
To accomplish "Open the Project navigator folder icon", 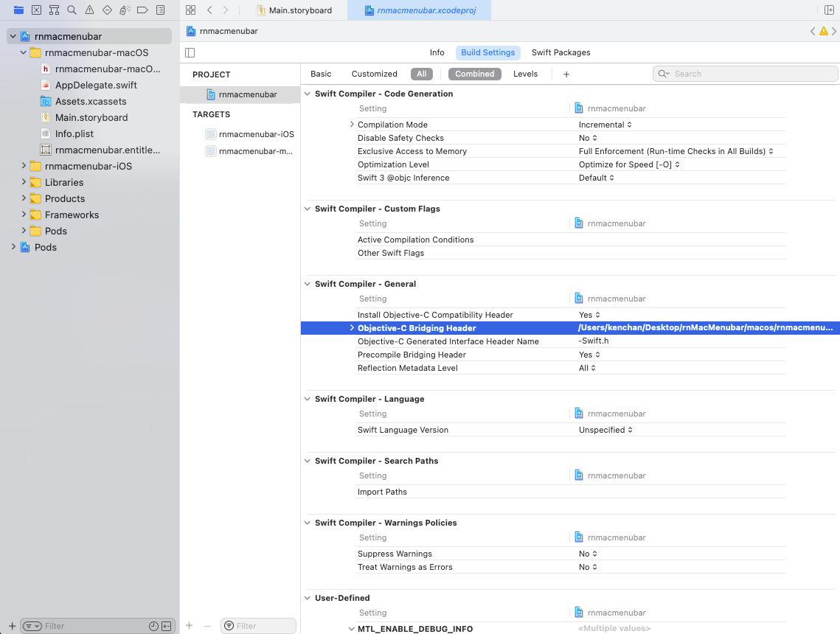I will (18, 10).
